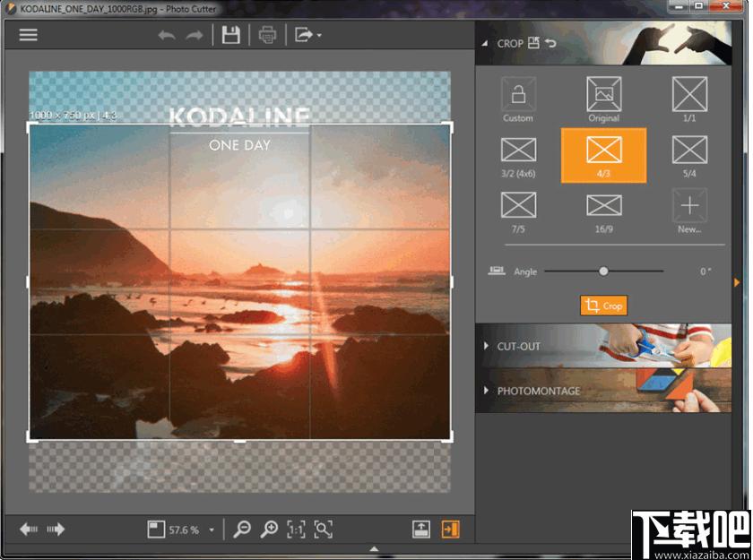Choose the 1/1 square crop ratio

(689, 99)
